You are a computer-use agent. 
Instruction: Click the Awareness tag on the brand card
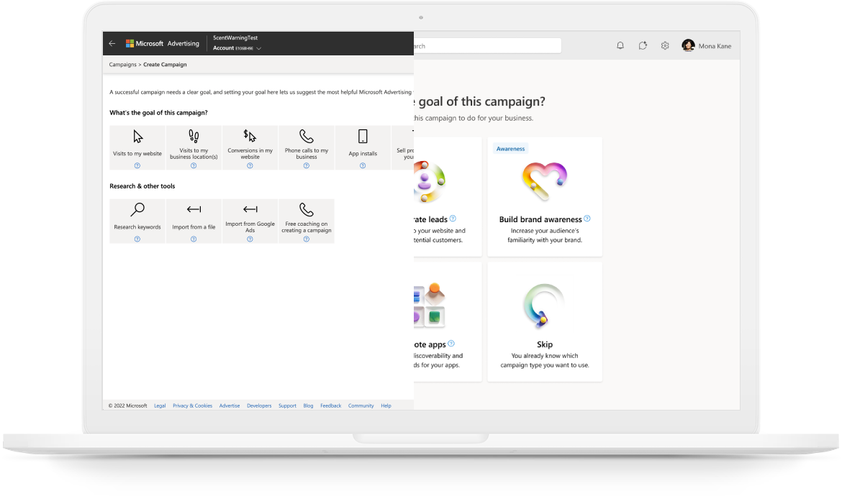click(511, 149)
